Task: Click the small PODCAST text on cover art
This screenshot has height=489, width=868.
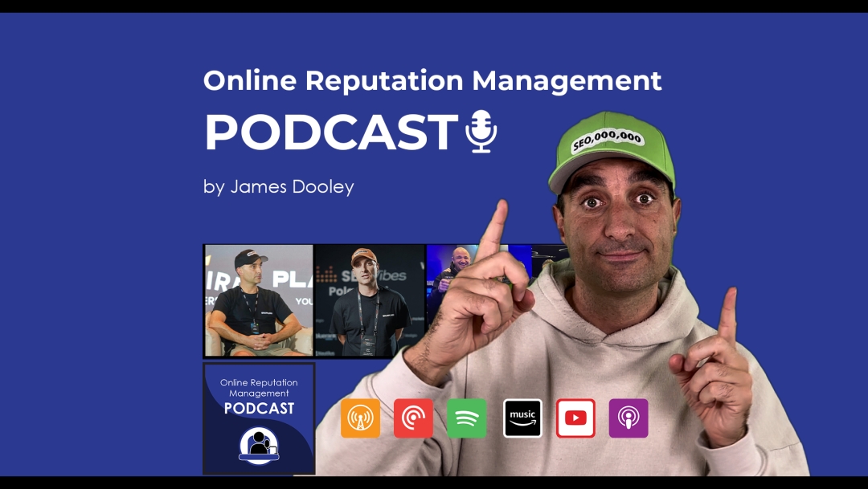Action: coord(259,408)
